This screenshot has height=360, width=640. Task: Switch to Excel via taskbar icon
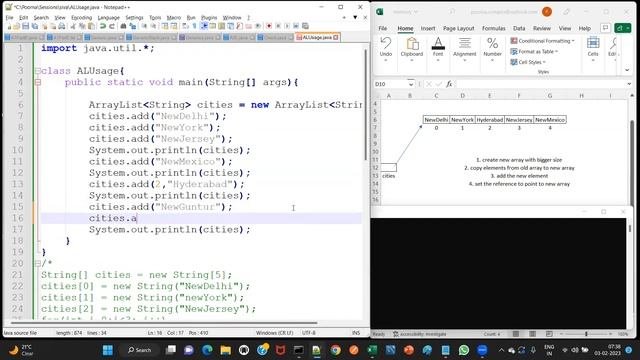(372, 350)
